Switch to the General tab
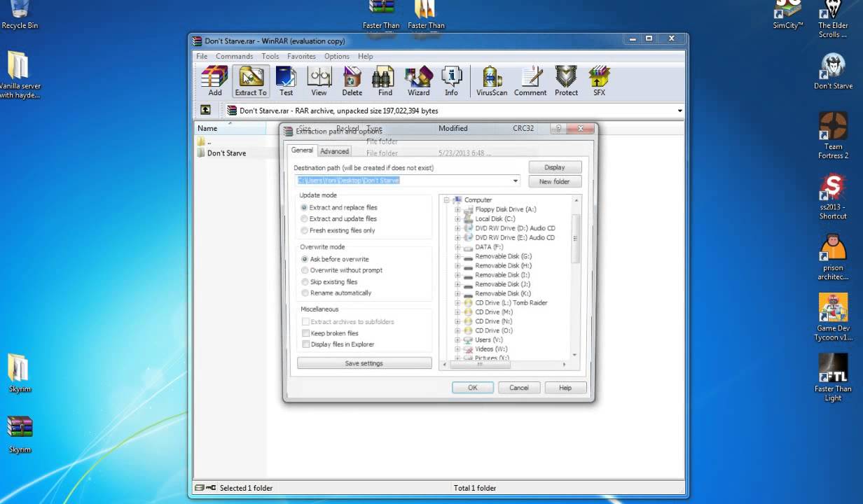The width and height of the screenshot is (863, 504). pos(302,150)
